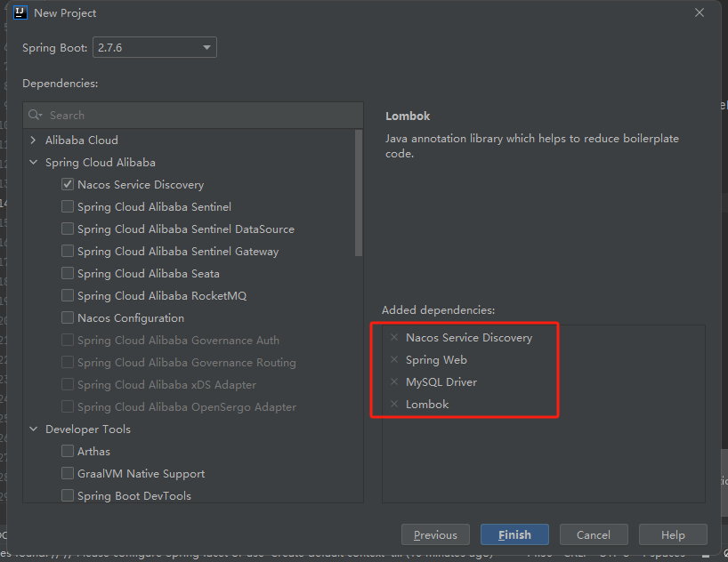Enable Nacos Configuration checkbox
728x562 pixels.
(x=68, y=317)
